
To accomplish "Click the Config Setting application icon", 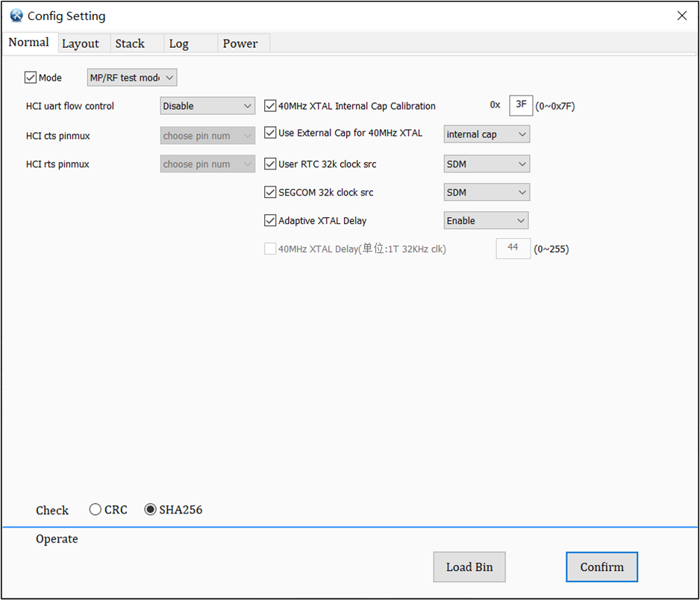I will tap(16, 15).
